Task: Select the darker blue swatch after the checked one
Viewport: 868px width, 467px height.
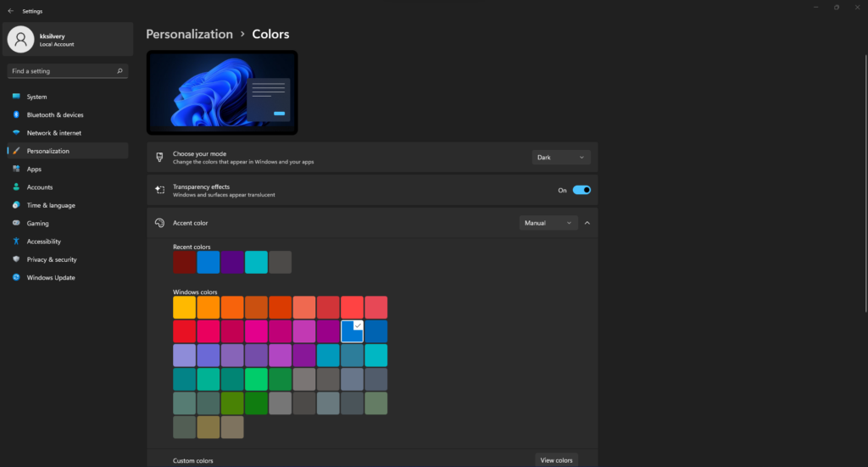Action: click(x=376, y=331)
